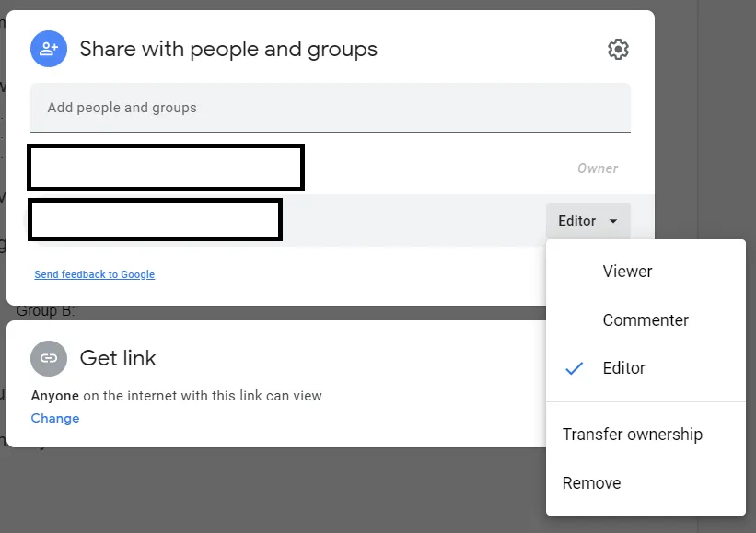This screenshot has height=533, width=756.
Task: Click the Owner role label
Action: click(x=598, y=168)
